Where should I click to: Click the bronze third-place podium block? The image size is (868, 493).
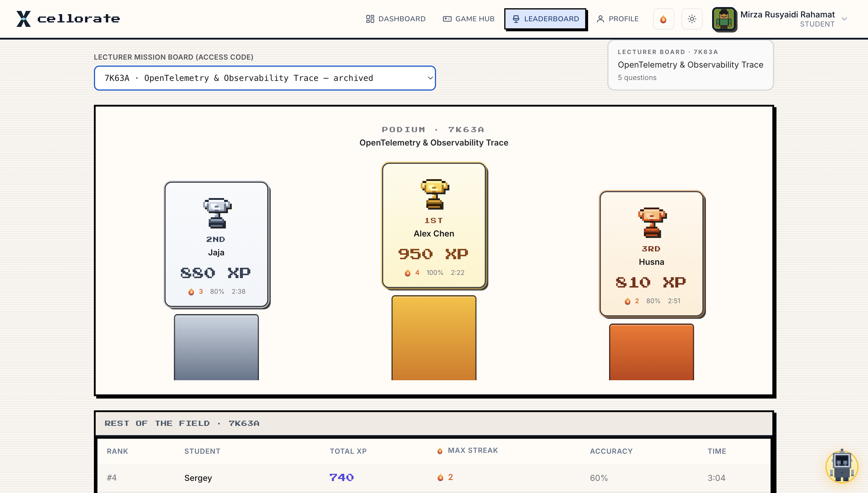(651, 352)
